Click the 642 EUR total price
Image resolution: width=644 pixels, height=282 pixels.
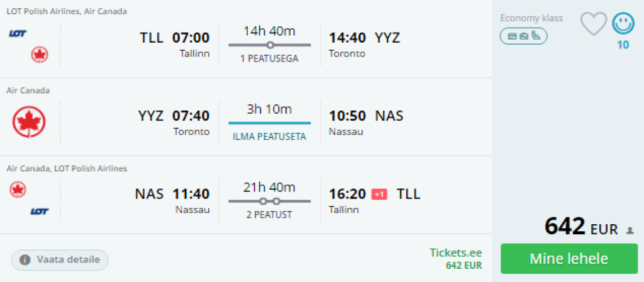(x=580, y=227)
